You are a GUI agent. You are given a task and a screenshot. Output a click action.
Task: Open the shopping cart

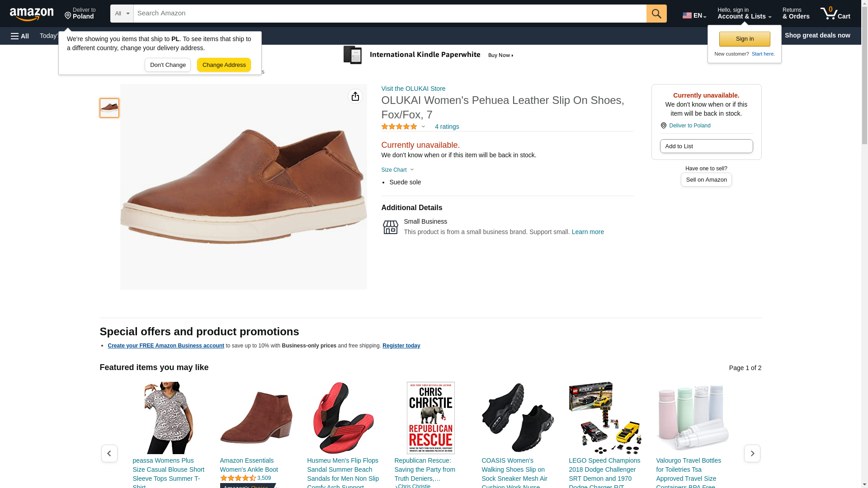click(x=835, y=14)
